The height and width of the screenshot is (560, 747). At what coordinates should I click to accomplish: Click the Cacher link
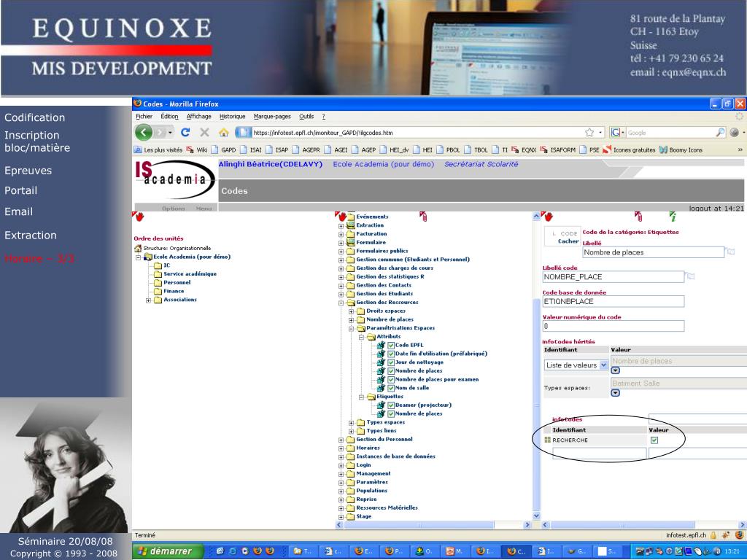pyautogui.click(x=568, y=241)
